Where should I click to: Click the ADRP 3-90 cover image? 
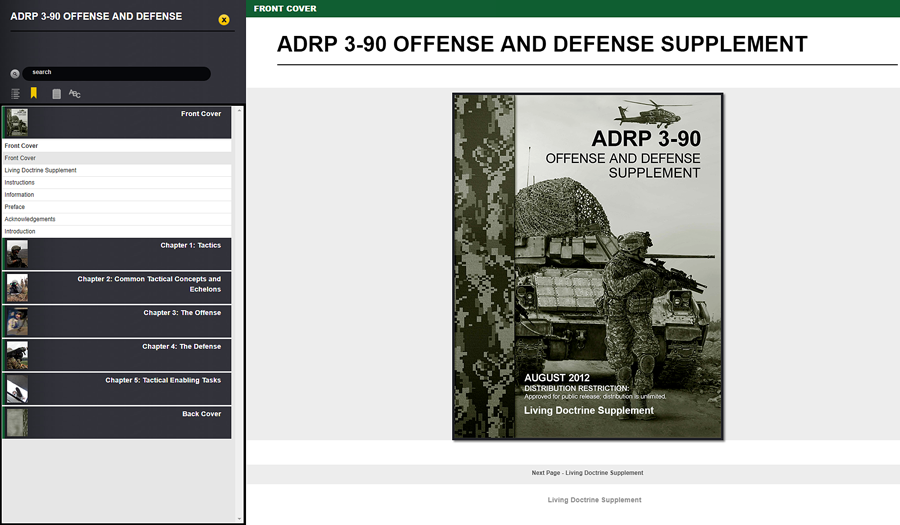(587, 266)
